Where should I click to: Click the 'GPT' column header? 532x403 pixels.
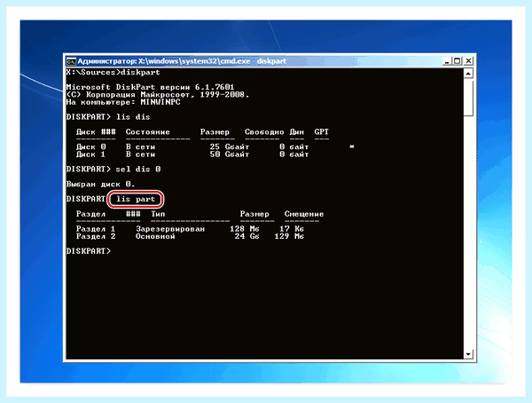pyautogui.click(x=321, y=132)
